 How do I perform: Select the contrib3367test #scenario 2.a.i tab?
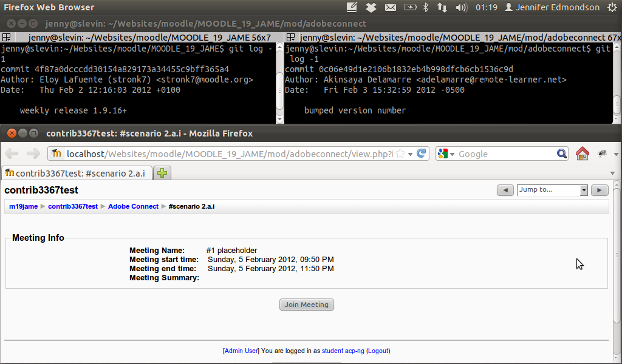click(x=77, y=173)
